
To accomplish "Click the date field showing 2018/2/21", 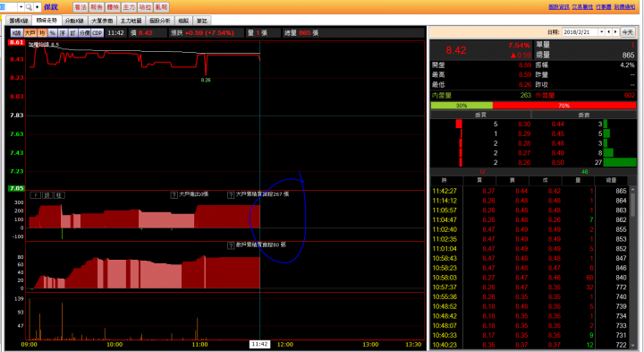I will pos(580,32).
